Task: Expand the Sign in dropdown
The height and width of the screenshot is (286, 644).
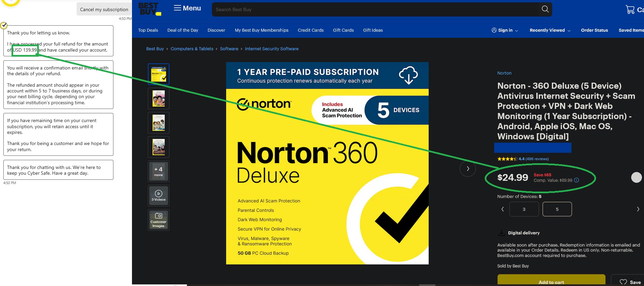Action: coord(505,30)
